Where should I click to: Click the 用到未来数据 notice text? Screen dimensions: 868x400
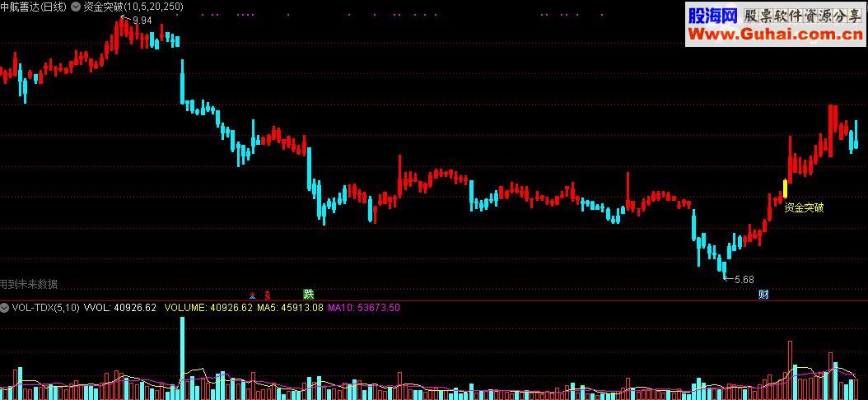[x=29, y=285]
